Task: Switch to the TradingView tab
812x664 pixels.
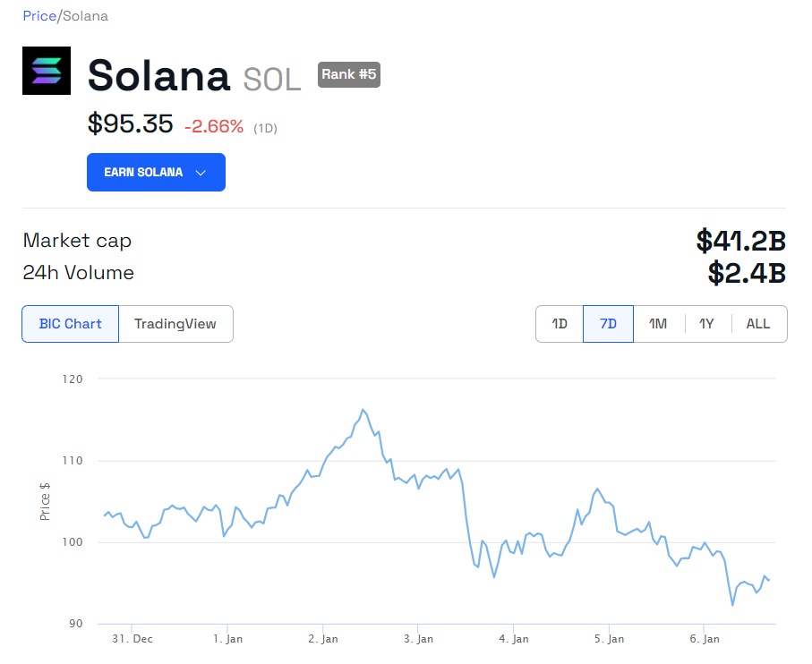Action: tap(175, 324)
